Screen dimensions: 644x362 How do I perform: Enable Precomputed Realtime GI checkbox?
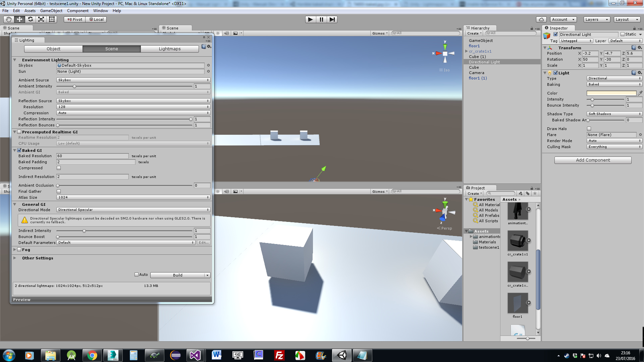click(19, 132)
